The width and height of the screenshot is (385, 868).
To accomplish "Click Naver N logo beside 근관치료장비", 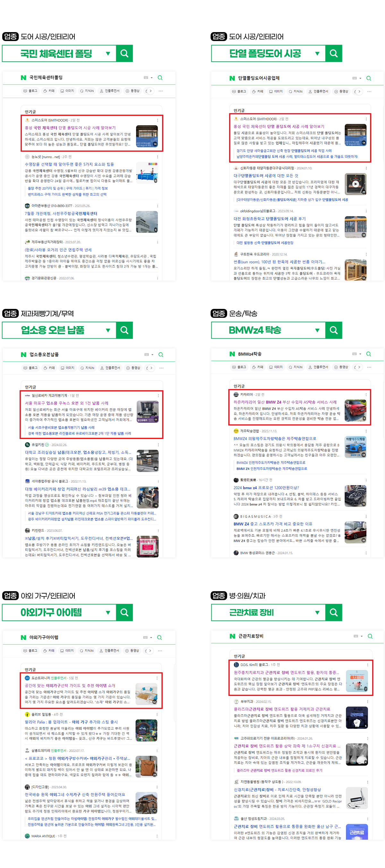I will point(232,636).
